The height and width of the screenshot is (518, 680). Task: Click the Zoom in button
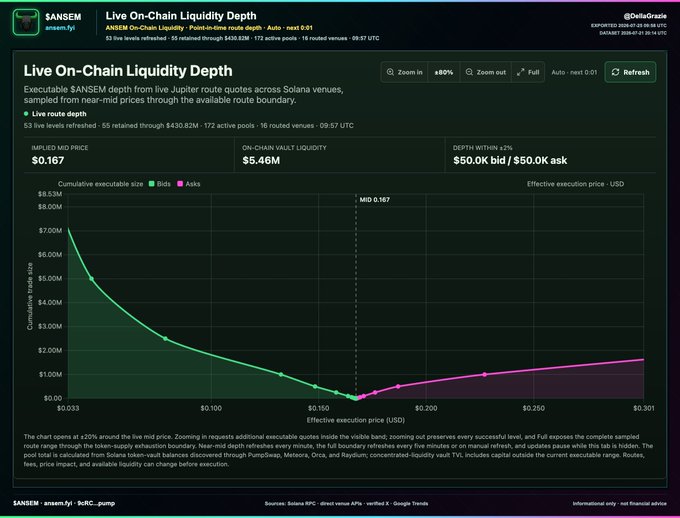(x=404, y=72)
